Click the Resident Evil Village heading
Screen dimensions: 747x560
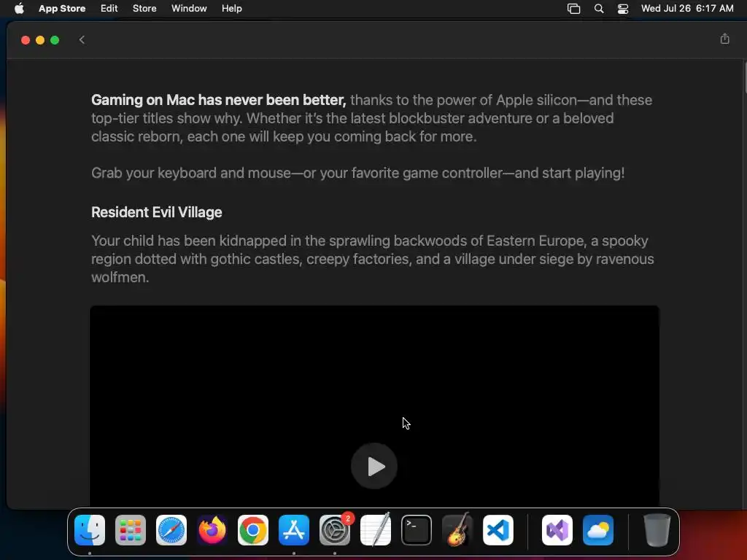[157, 212]
